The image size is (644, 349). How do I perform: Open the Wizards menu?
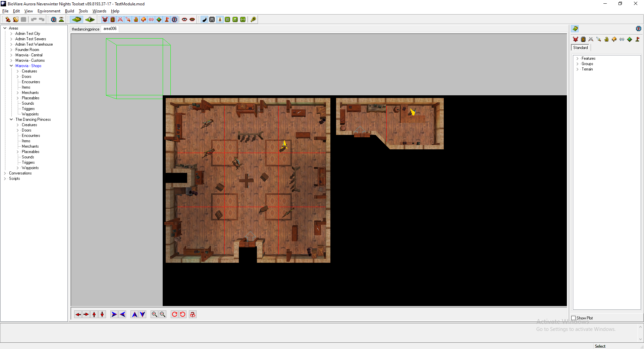point(99,11)
